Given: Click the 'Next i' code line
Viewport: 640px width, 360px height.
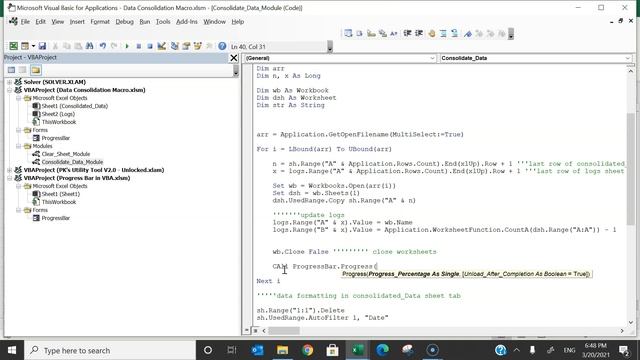Looking at the screenshot, I should (268, 281).
